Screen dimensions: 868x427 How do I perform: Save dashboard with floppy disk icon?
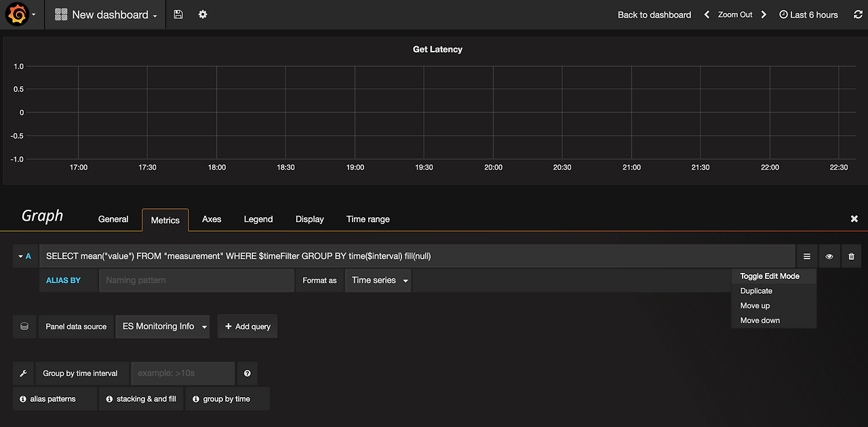coord(178,14)
